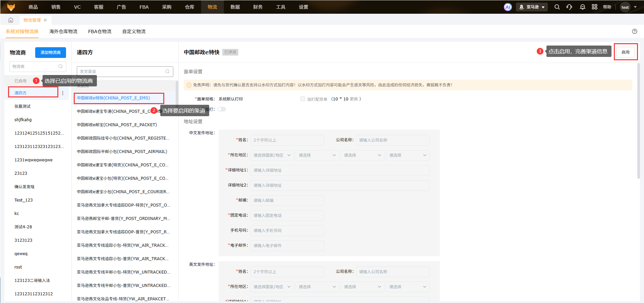
Task: Click the search magnifier icon in top bar
Action: pyautogui.click(x=557, y=7)
